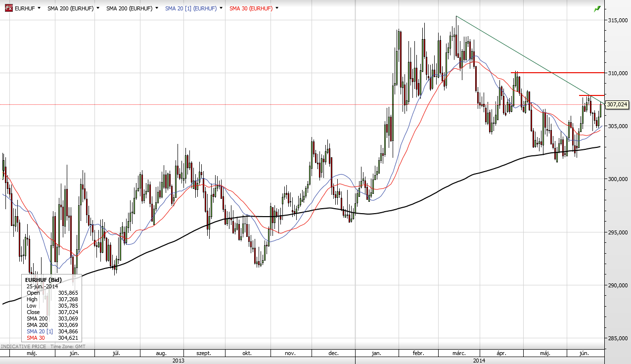The height and width of the screenshot is (364, 631).
Task: Click the EURHUF (Bid) data box title
Action: click(x=44, y=280)
